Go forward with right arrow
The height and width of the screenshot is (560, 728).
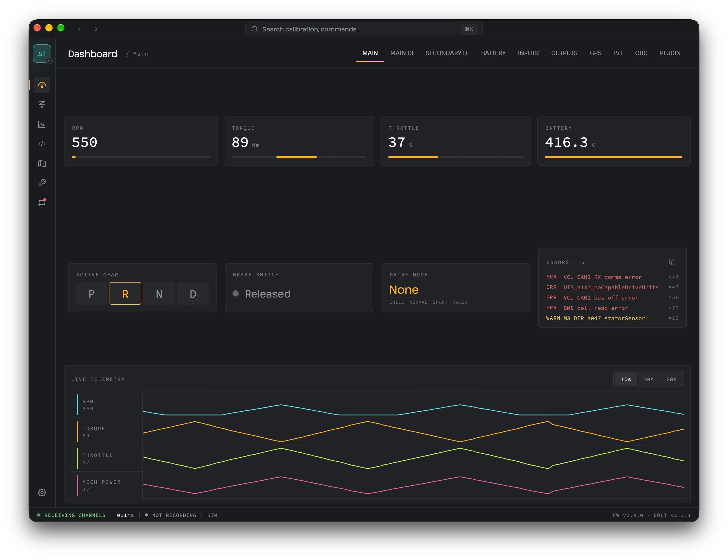coord(96,29)
